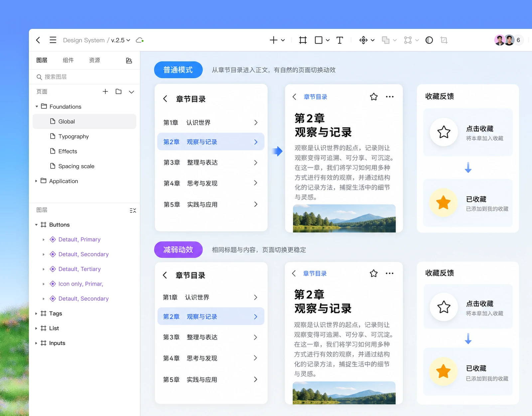
Task: Click the filled yellow star in upper 已收藏 card
Action: [x=443, y=202]
